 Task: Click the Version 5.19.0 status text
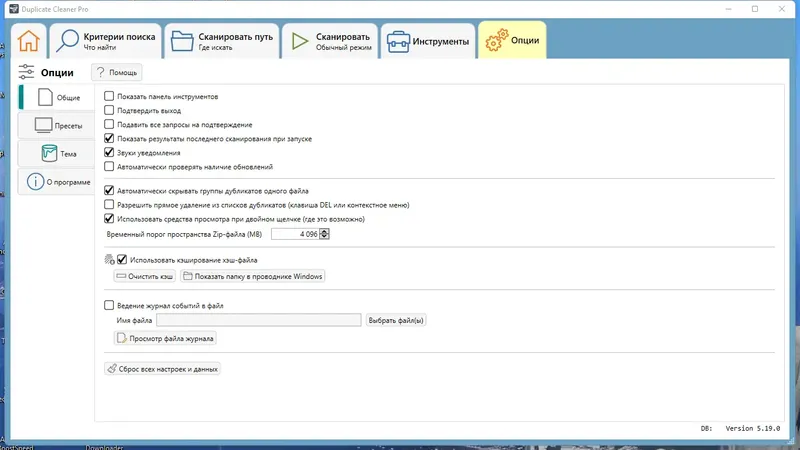click(x=753, y=429)
